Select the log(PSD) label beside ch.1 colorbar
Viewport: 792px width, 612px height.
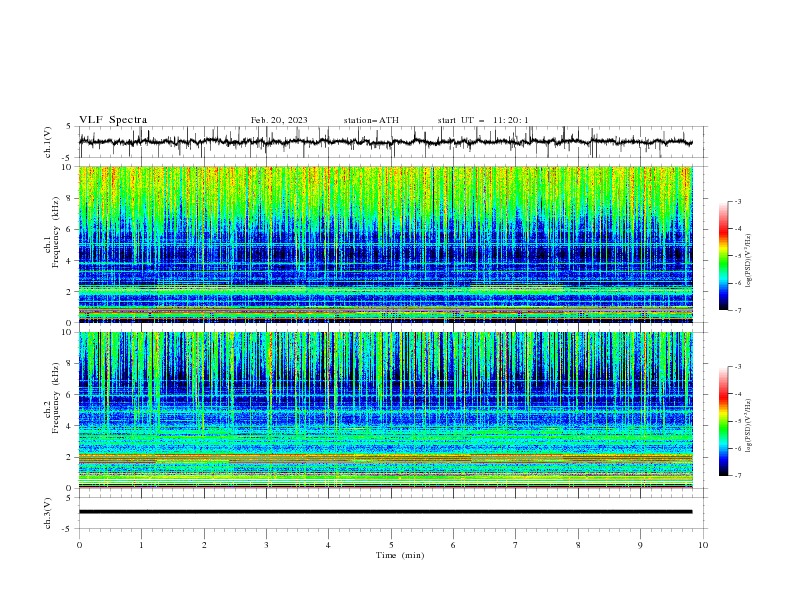(749, 261)
